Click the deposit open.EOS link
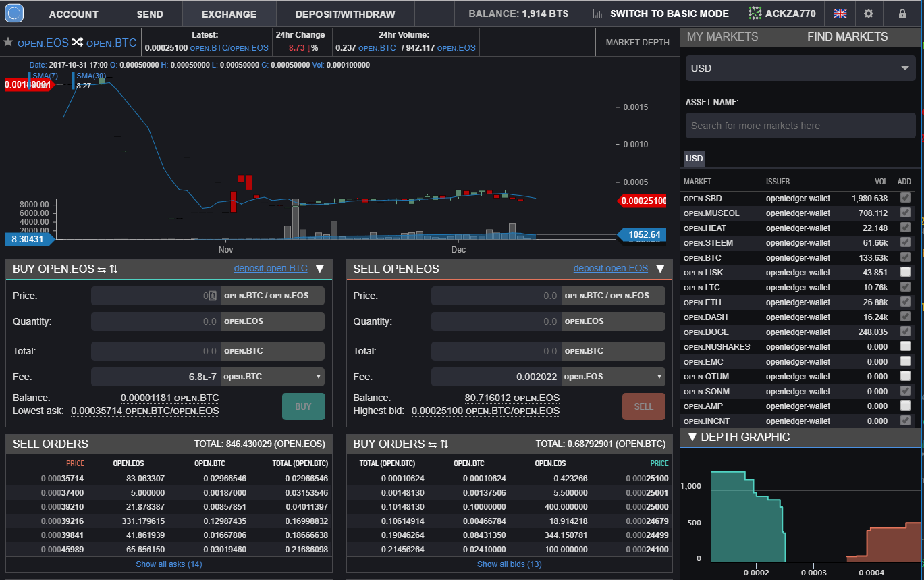924x580 pixels. [x=611, y=268]
